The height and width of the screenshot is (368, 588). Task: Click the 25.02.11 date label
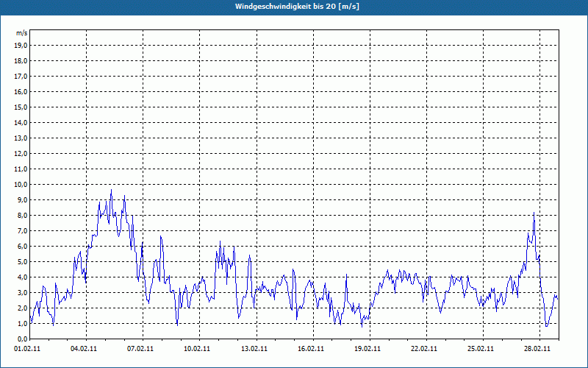[481, 348]
